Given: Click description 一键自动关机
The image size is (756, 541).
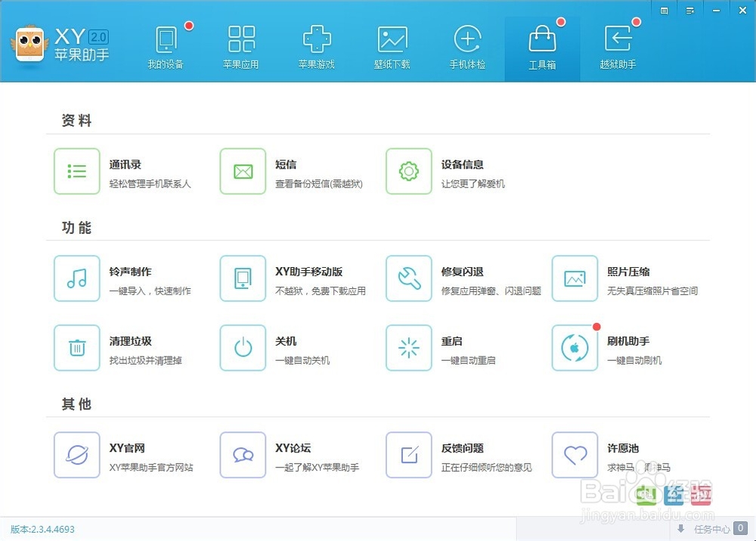Looking at the screenshot, I should click(x=302, y=360).
